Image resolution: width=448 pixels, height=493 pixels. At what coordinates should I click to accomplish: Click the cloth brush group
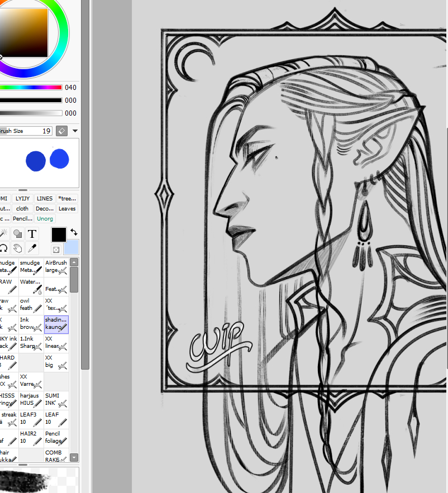tap(22, 209)
